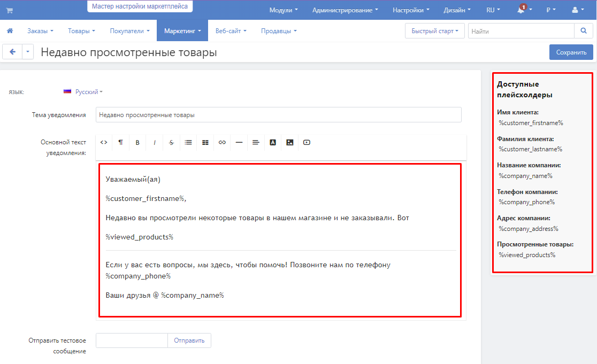This screenshot has height=364, width=597.
Task: Apply strikethrough formatting in editor toolbar
Action: [171, 143]
